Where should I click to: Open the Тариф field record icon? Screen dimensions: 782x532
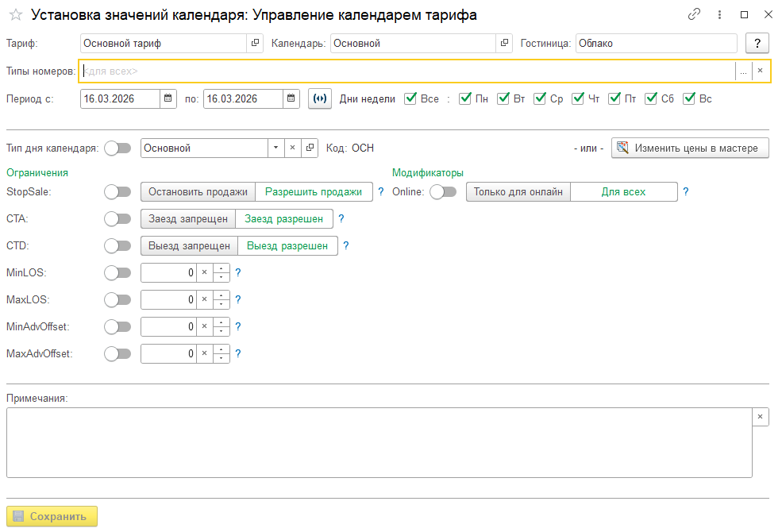(256, 44)
